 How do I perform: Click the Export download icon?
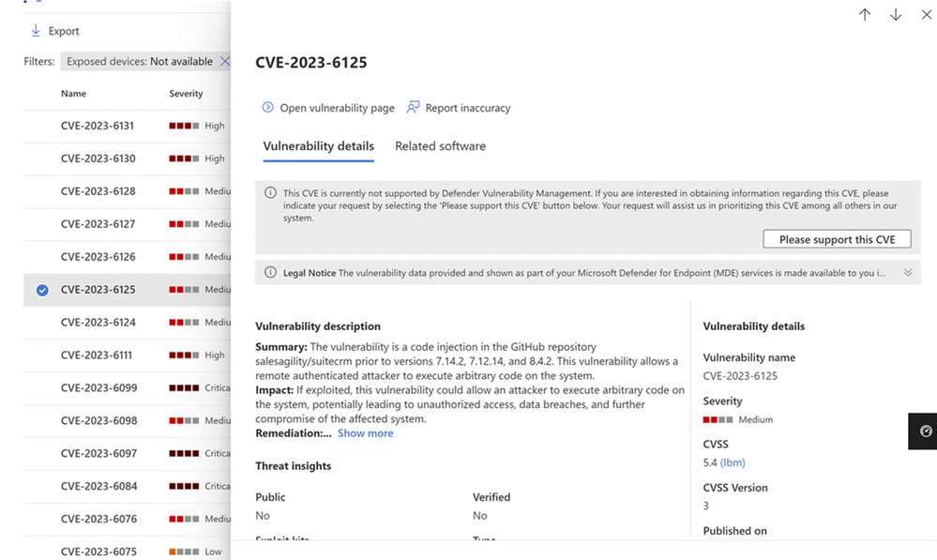click(x=36, y=30)
